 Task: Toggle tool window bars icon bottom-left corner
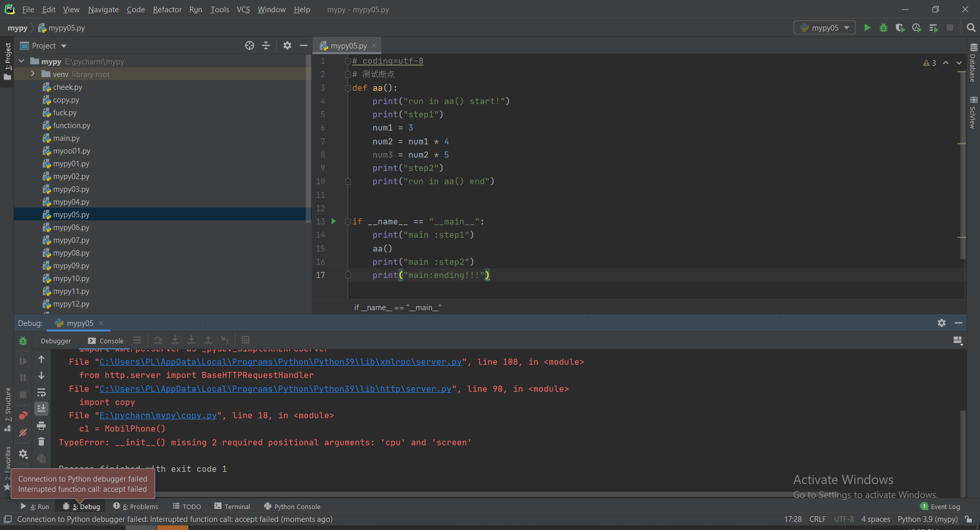[8, 519]
